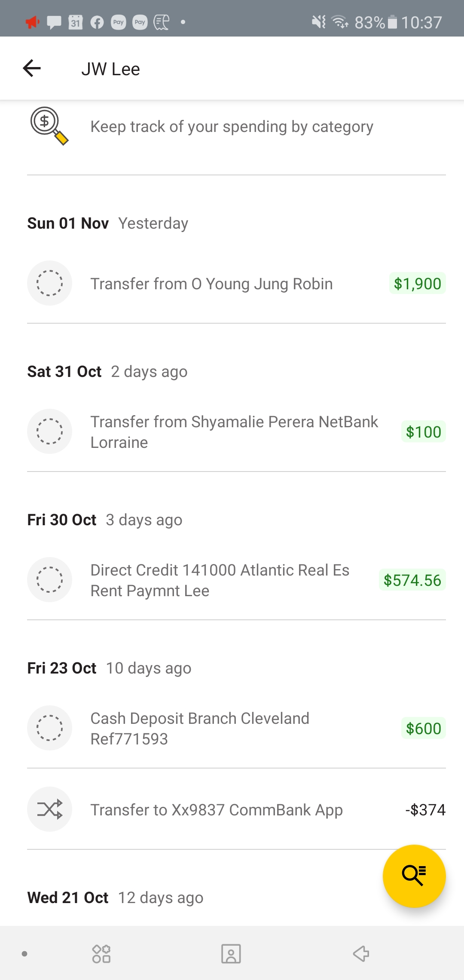This screenshot has height=980, width=464.
Task: Tap the arrow icon in bottom bar
Action: 361,954
